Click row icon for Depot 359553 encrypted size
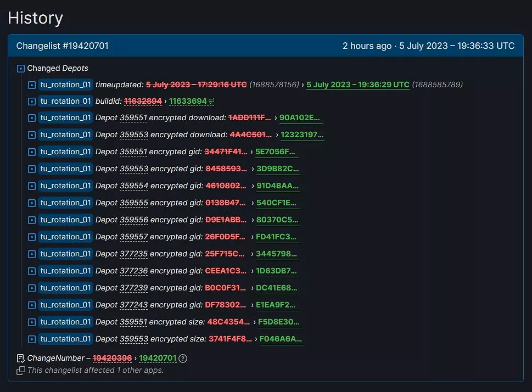The image size is (532, 392). pos(32,339)
